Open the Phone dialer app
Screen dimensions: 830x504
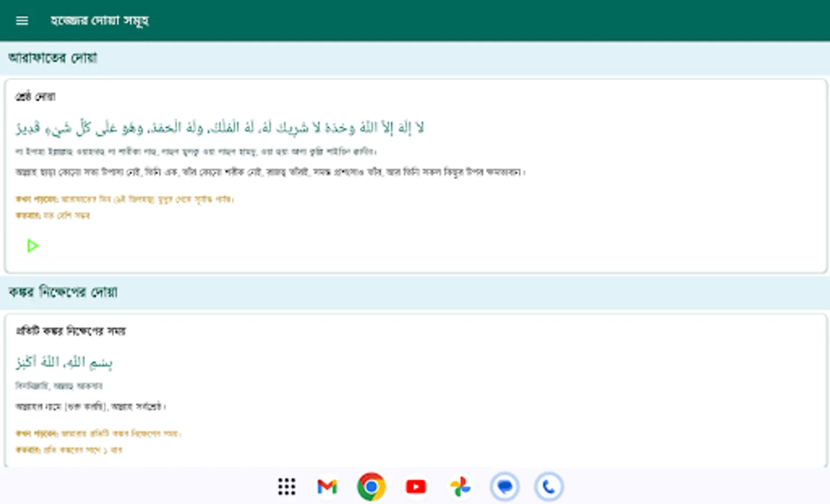pos(549,487)
